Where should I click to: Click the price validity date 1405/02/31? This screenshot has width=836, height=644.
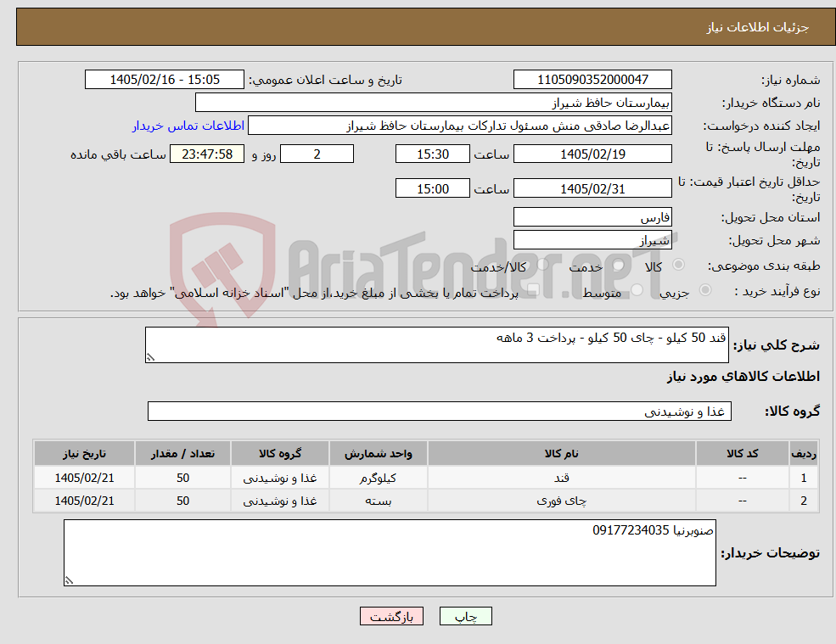point(592,188)
